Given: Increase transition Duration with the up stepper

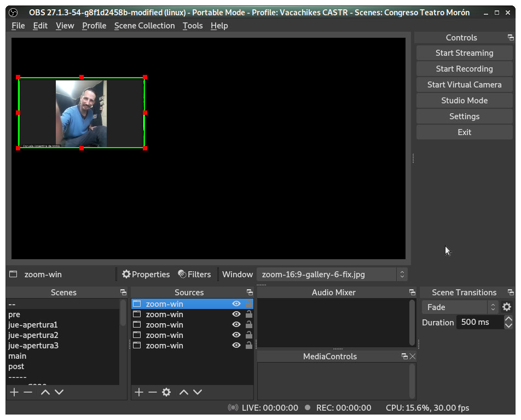Looking at the screenshot, I should pos(509,319).
